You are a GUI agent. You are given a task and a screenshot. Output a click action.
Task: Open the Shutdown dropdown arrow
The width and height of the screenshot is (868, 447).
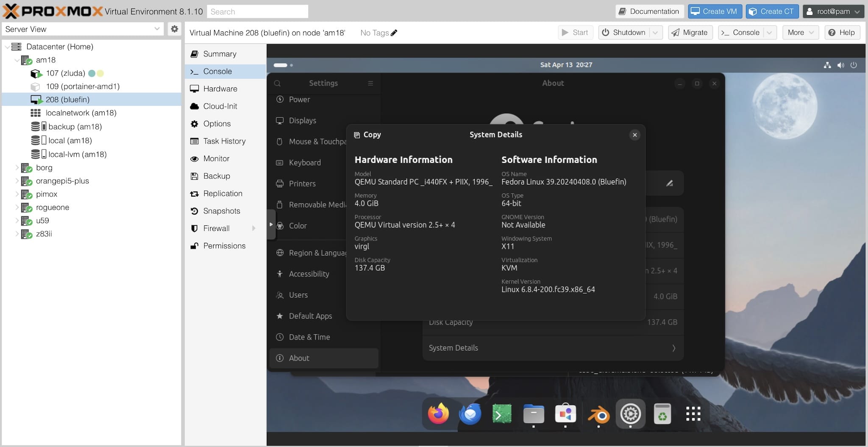pos(656,33)
